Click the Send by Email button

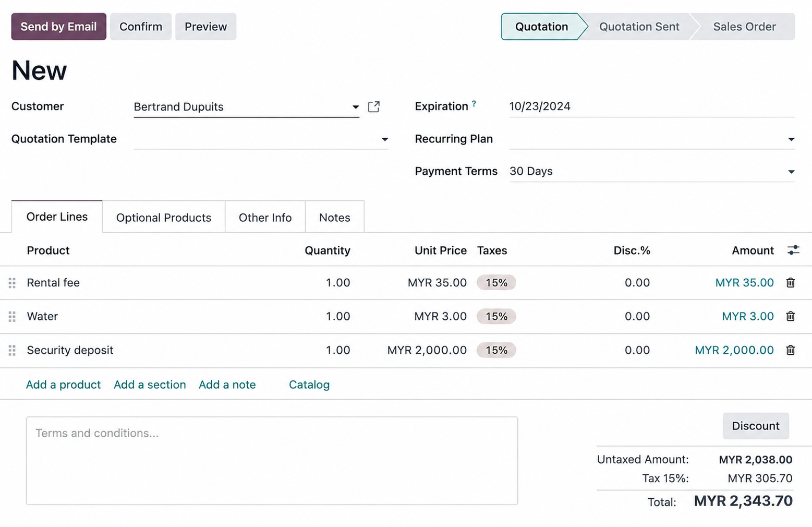click(x=58, y=27)
